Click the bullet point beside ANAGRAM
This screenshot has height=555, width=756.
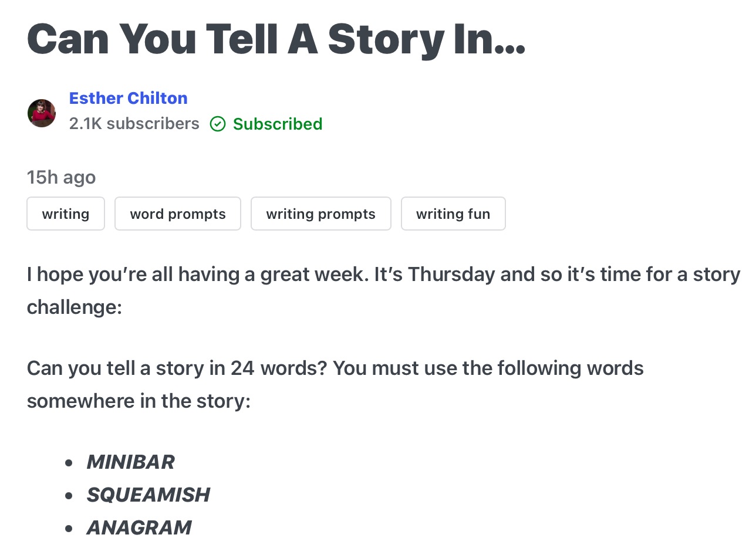tap(69, 529)
